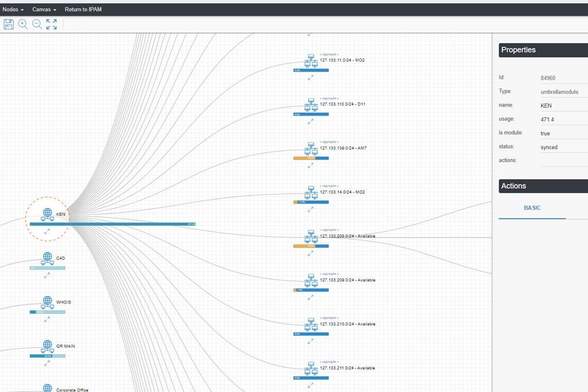This screenshot has width=588, height=392.
Task: Select the KEN globe node icon
Action: (x=47, y=214)
